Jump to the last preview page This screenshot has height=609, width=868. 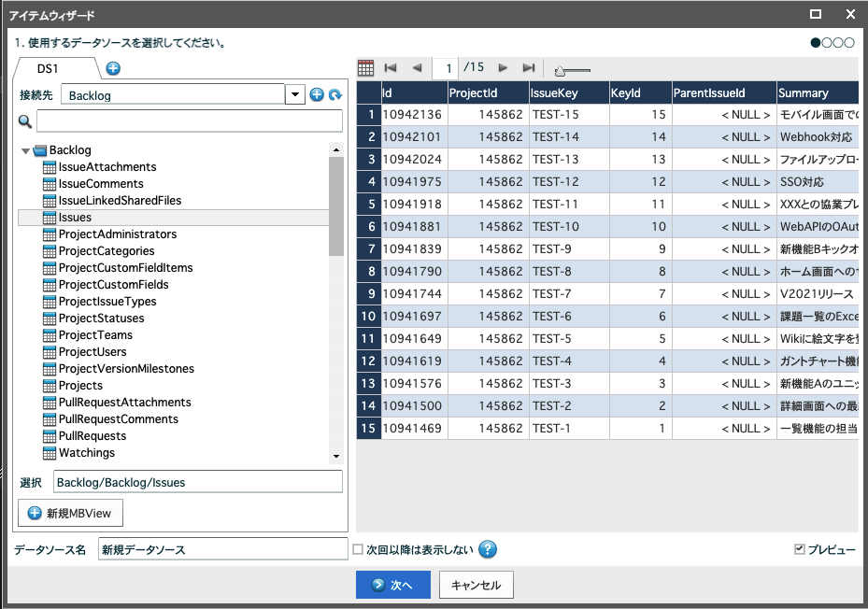tap(529, 68)
